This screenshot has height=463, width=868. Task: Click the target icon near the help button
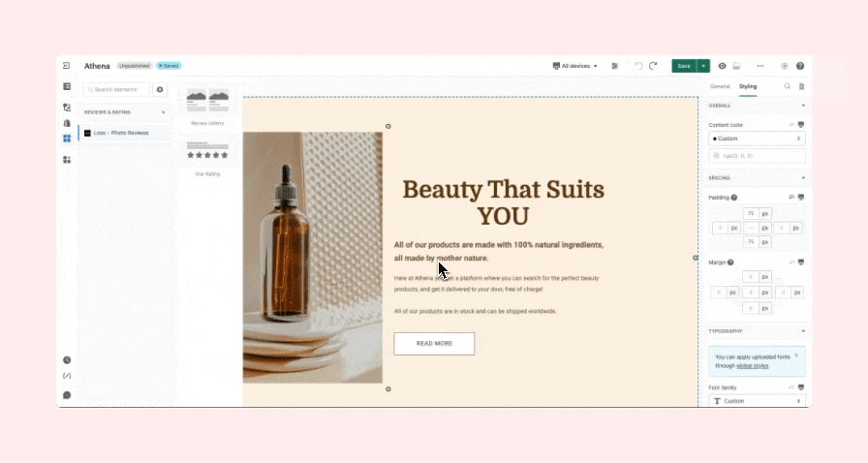[x=785, y=66]
